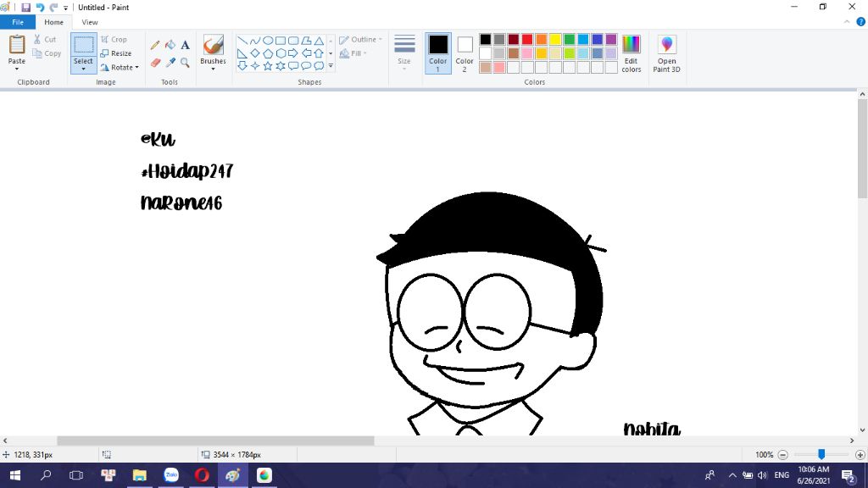Open the Customize Quick Access Toolbar dropdown

point(65,8)
